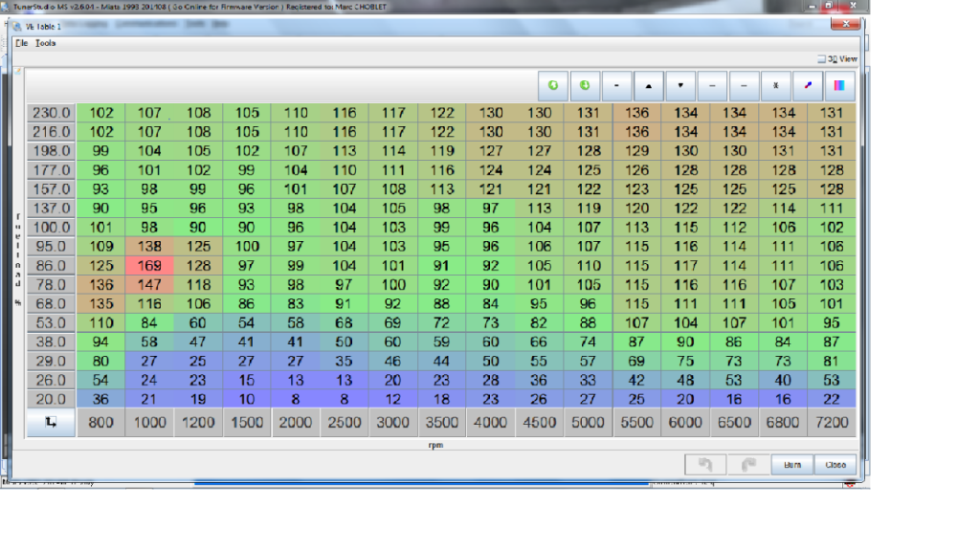Click the multiply (x) scale cells button

click(776, 85)
